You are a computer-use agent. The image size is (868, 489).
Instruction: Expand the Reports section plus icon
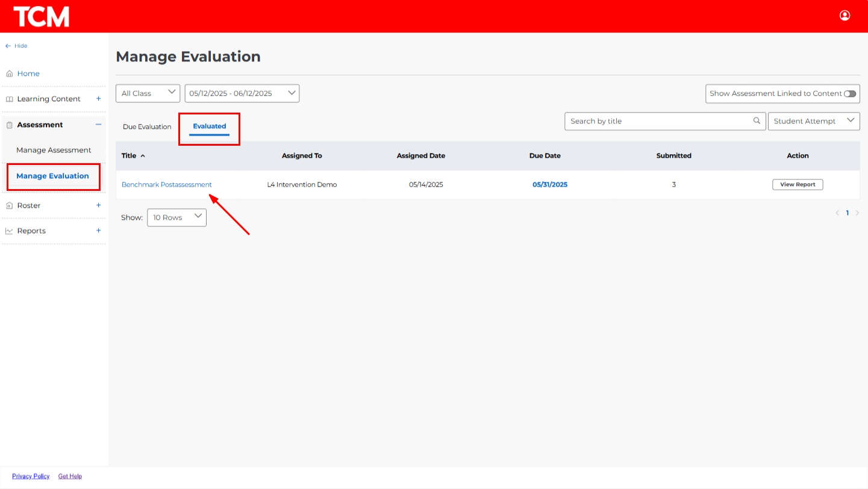coord(98,231)
